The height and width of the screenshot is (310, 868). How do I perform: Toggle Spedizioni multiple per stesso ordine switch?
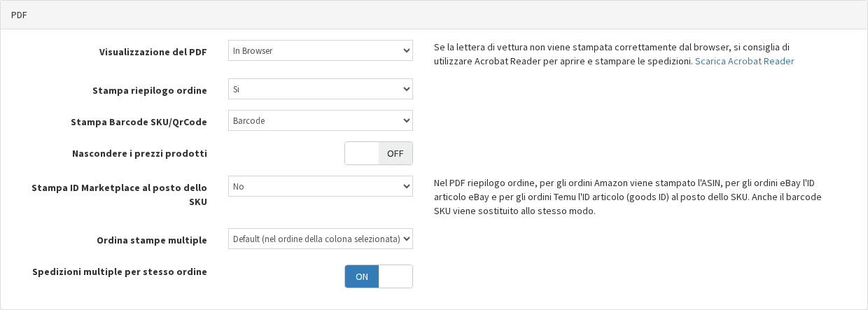[379, 276]
